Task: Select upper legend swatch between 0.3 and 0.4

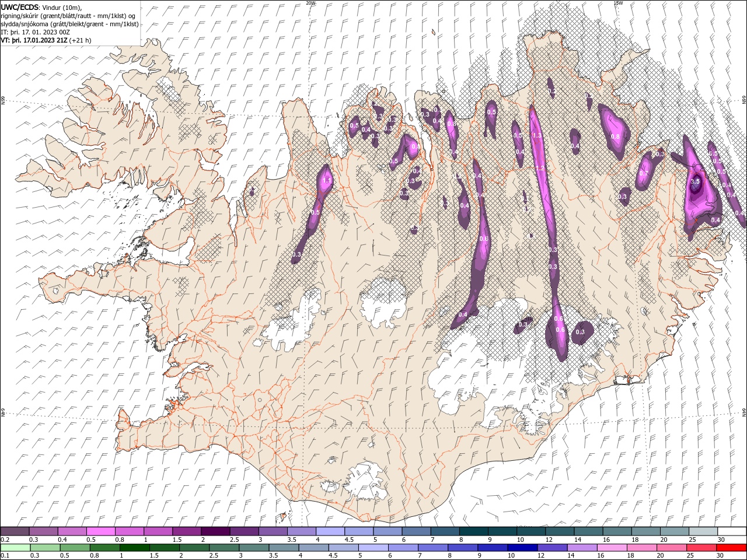Action: click(x=43, y=531)
